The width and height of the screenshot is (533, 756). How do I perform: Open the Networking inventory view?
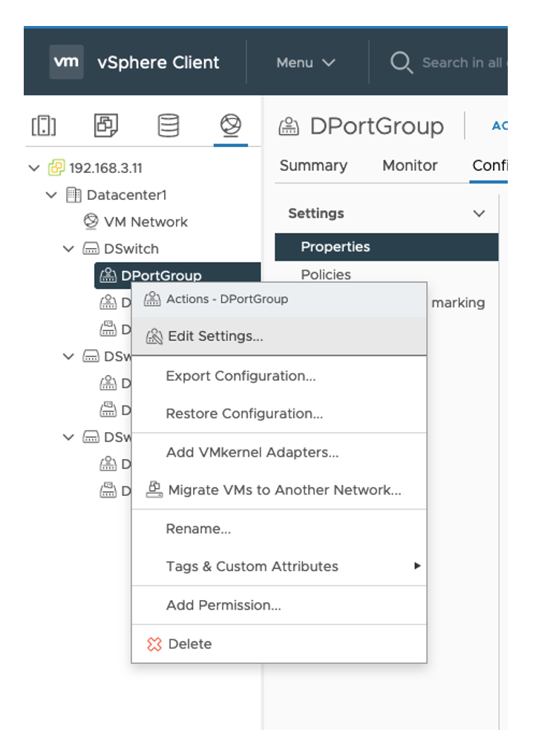[x=230, y=125]
